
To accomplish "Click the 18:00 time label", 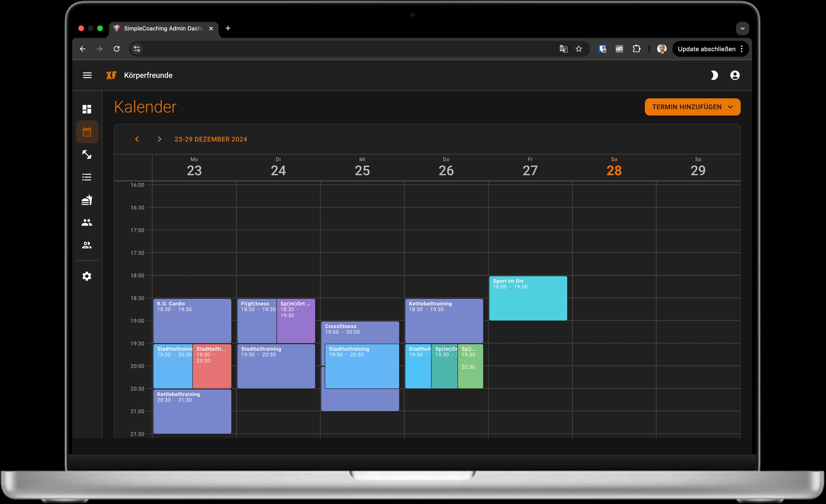I will (x=137, y=276).
